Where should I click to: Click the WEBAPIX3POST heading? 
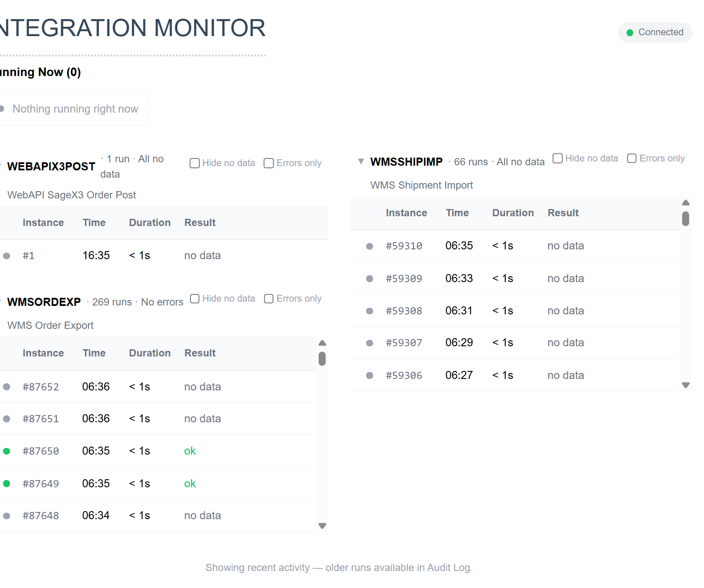coord(51,167)
